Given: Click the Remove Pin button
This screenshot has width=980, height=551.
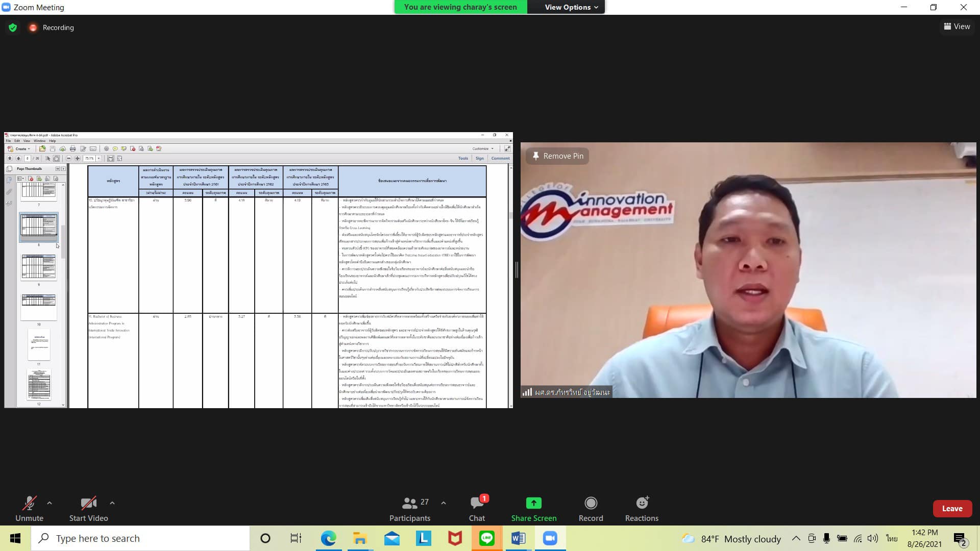Looking at the screenshot, I should tap(558, 156).
